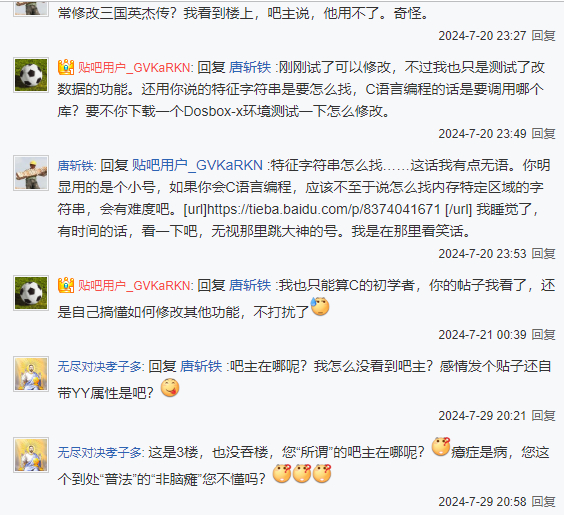This screenshot has width=564, height=515.
Task: Click the last question emoji after 您不懂吗
Action: click(322, 474)
